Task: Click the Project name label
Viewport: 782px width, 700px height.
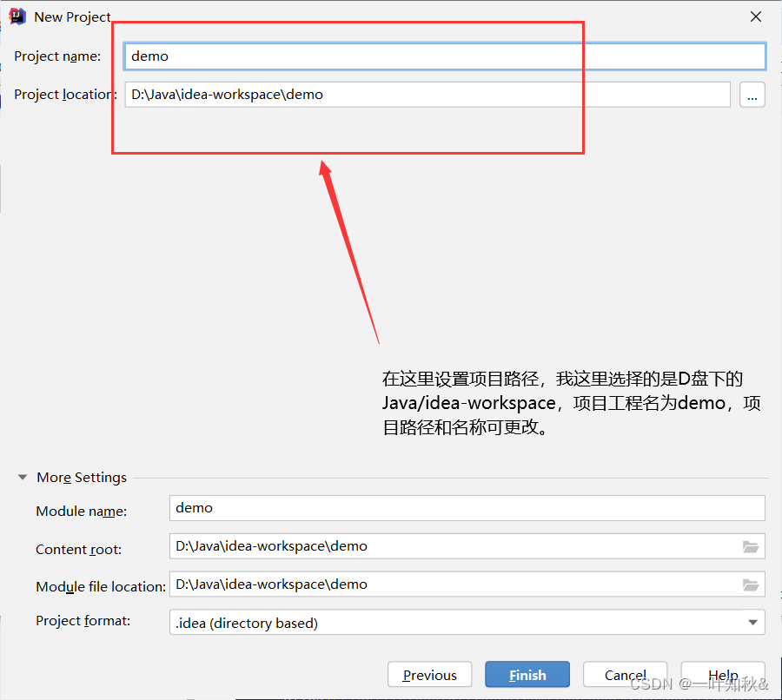Action: pos(57,56)
